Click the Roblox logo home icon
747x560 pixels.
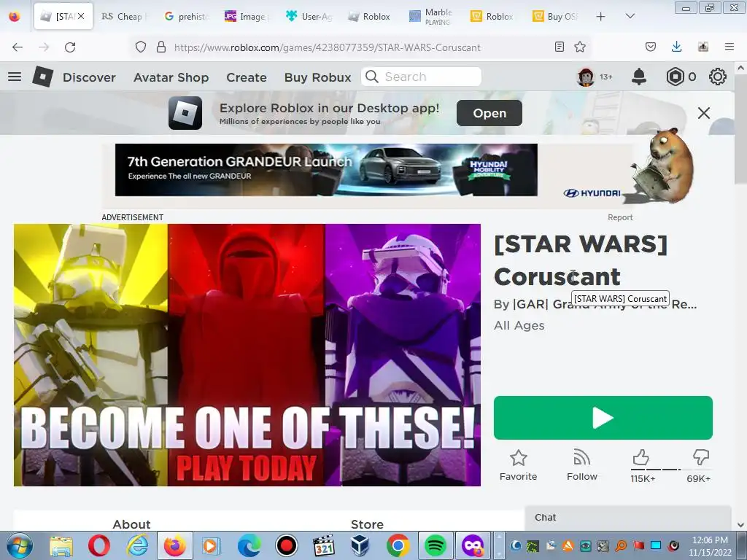tap(42, 76)
